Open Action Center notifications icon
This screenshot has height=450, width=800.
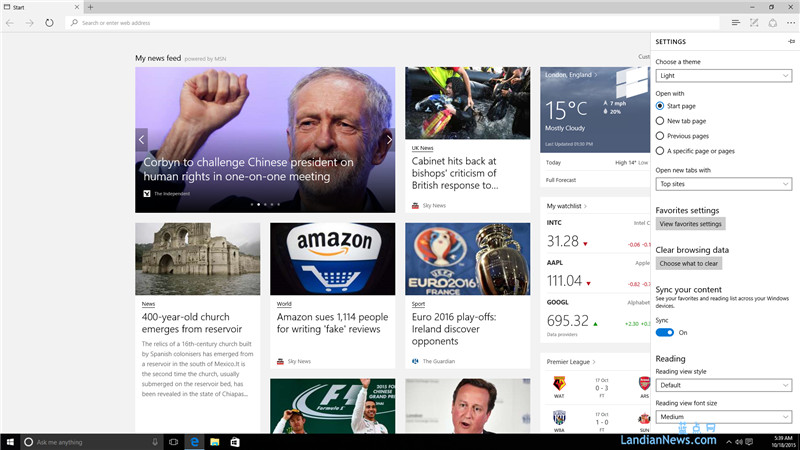click(749, 442)
